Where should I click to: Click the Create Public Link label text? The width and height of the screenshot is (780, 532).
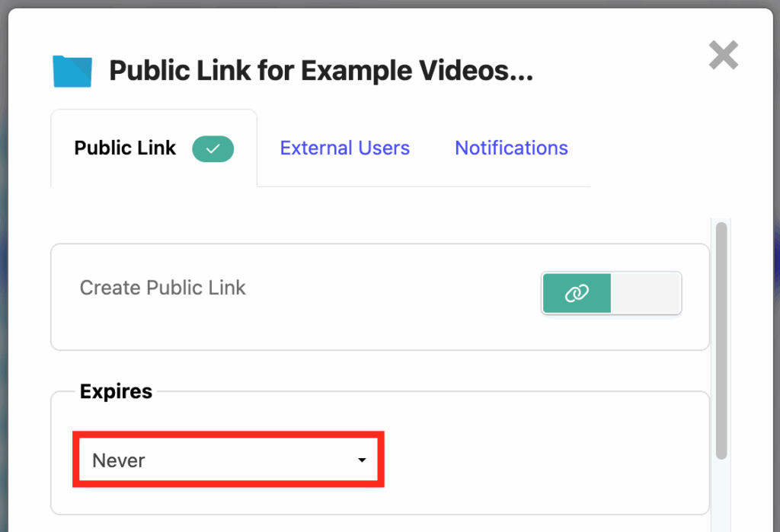point(163,288)
